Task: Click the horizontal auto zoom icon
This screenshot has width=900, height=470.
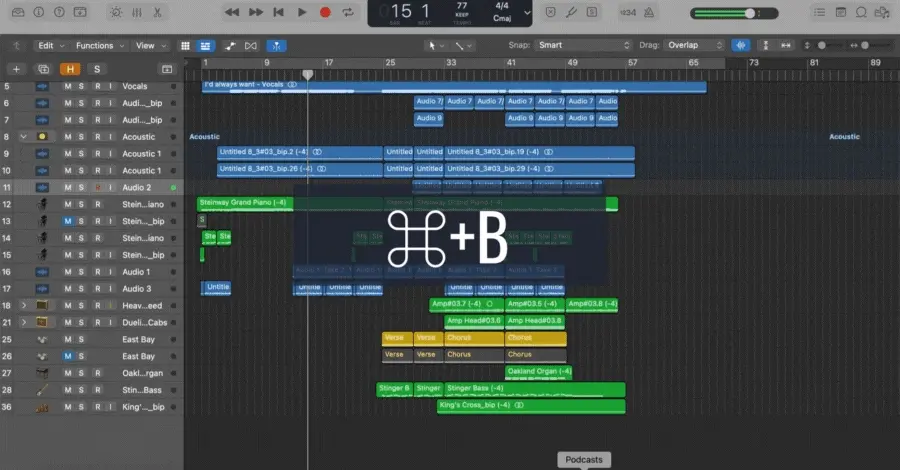Action: [x=786, y=45]
